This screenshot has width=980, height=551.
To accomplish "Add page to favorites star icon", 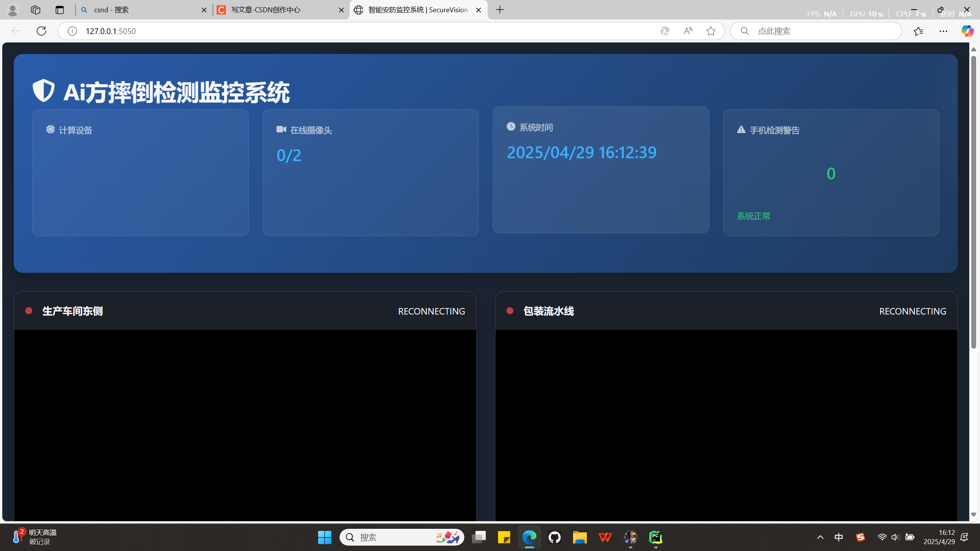I will 711,31.
